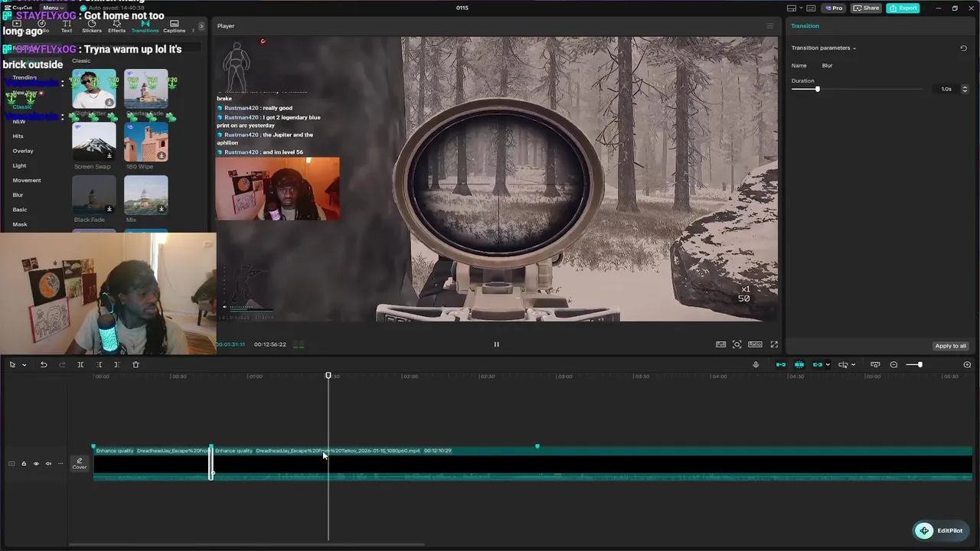Open the Player panel options menu
This screenshot has width=980, height=551.
pos(770,26)
